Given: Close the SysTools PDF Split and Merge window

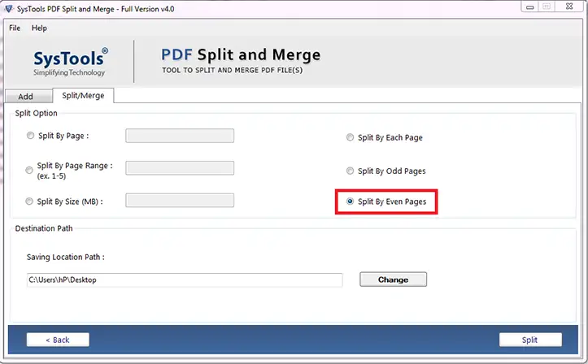Looking at the screenshot, I should tap(569, 6).
